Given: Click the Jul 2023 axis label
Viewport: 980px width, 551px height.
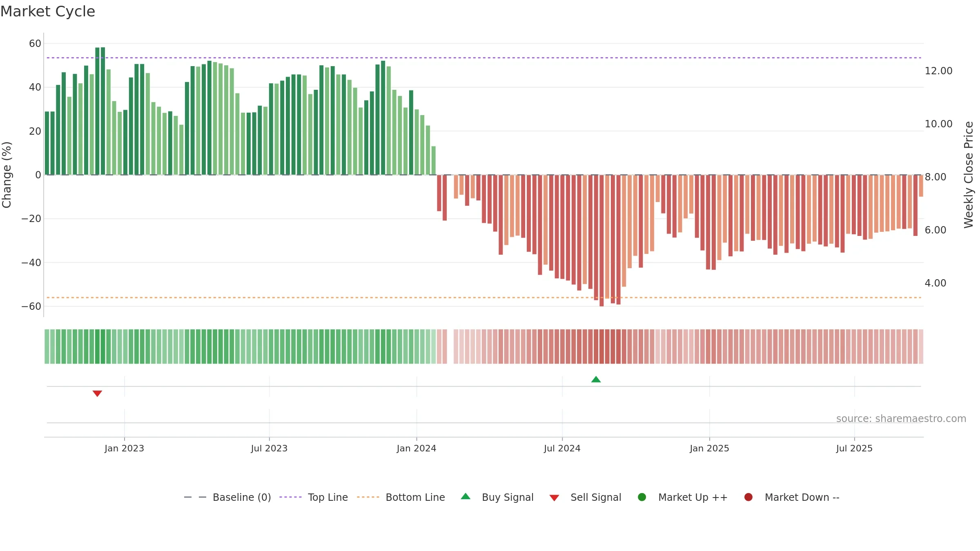Looking at the screenshot, I should click(x=269, y=449).
